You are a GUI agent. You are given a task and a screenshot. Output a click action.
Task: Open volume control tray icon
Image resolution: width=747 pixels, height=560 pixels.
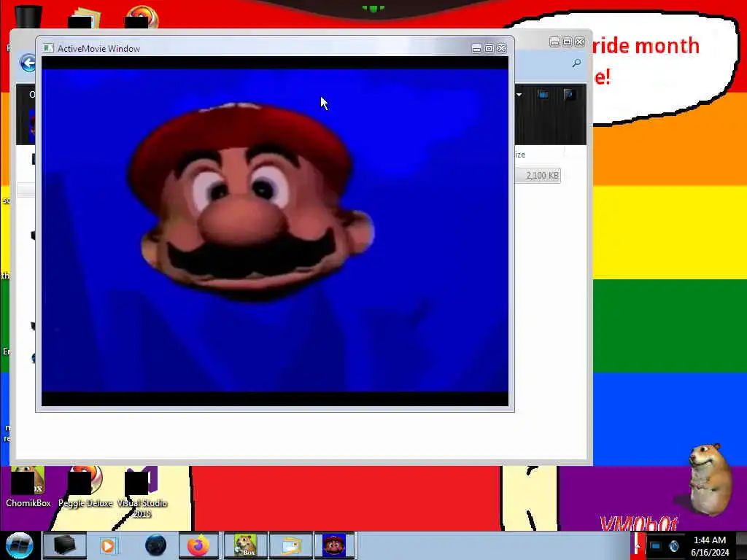tap(673, 546)
